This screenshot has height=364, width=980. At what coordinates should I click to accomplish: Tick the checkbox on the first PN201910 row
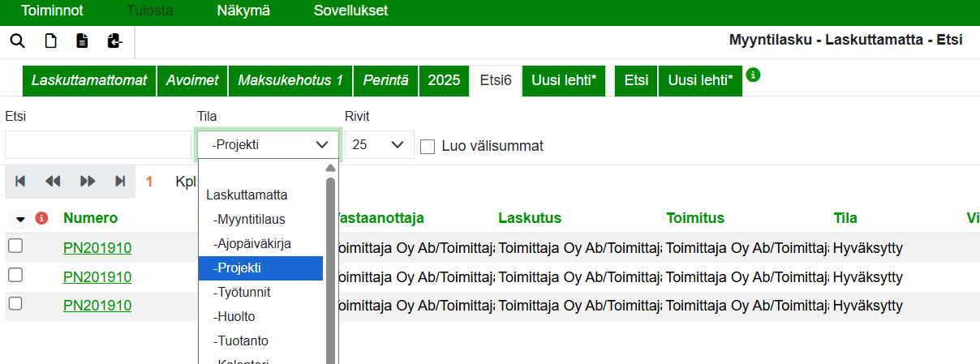coord(15,246)
